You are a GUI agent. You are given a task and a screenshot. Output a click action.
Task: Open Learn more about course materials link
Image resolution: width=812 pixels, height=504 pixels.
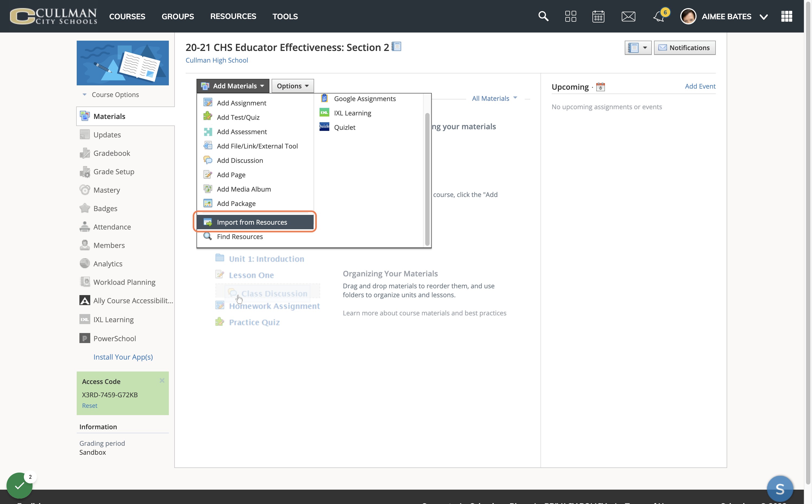(x=424, y=313)
